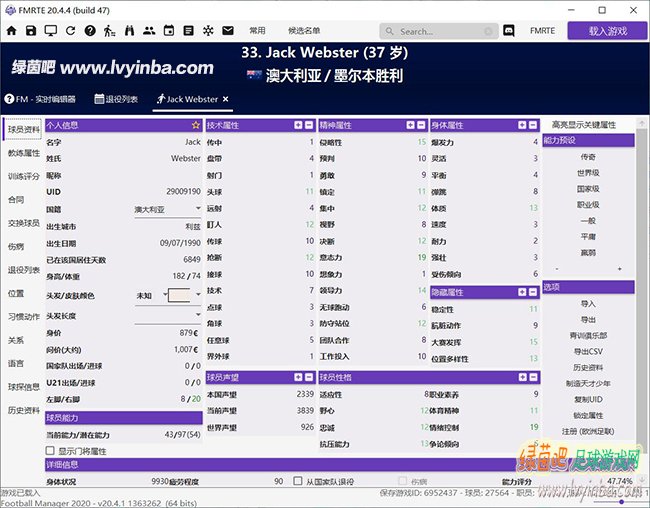
Task: Open 常用 menu
Action: pos(257,31)
